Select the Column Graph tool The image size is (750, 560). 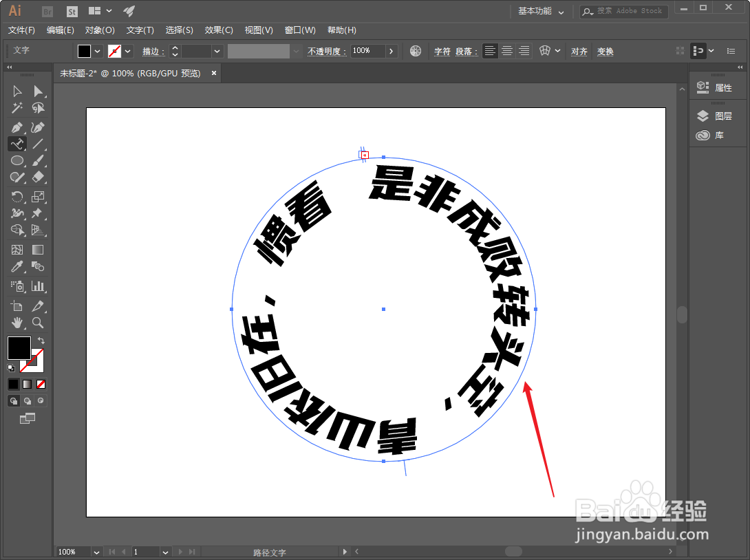(x=38, y=286)
